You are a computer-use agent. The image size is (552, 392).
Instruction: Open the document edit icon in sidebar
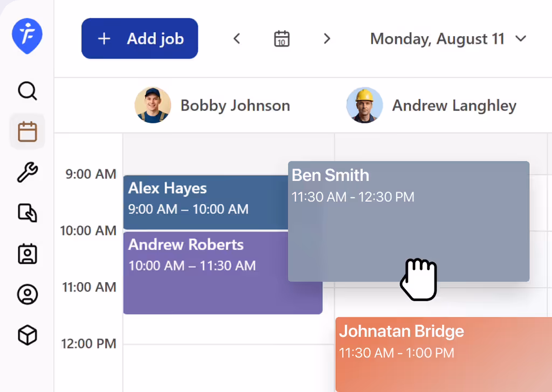click(27, 213)
